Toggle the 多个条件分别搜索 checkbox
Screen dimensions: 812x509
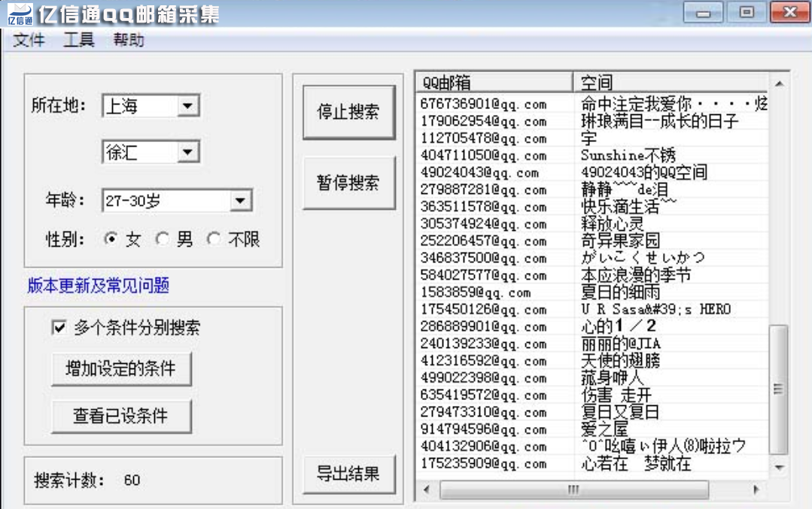pyautogui.click(x=59, y=327)
